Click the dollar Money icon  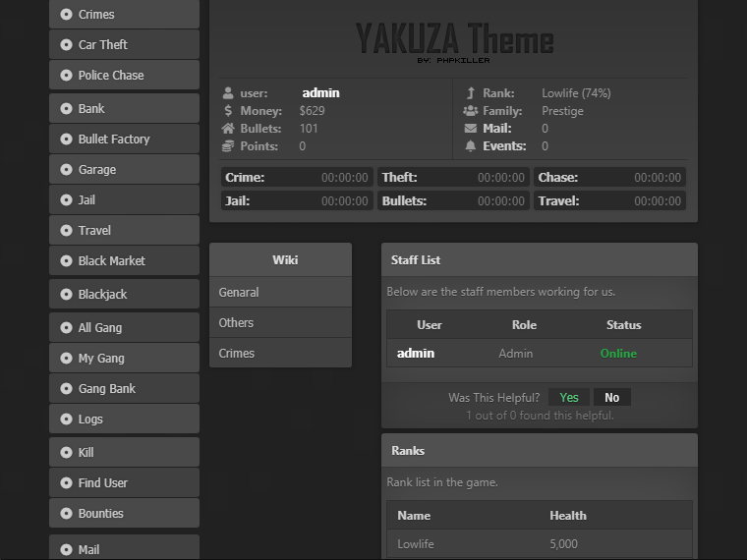click(x=228, y=111)
